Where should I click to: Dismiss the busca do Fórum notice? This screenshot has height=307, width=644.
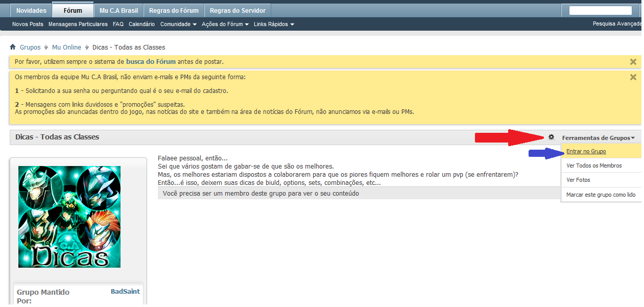[x=633, y=62]
